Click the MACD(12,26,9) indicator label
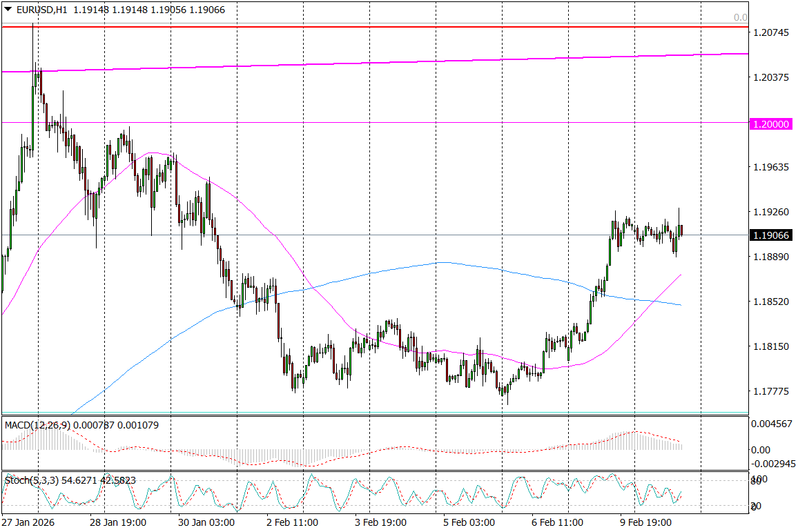The width and height of the screenshot is (798, 532). [x=37, y=425]
